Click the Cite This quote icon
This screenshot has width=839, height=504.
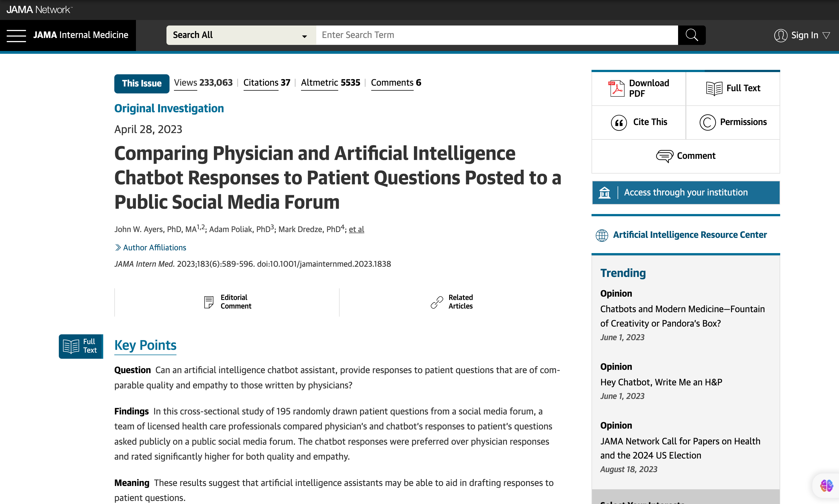[x=619, y=122]
